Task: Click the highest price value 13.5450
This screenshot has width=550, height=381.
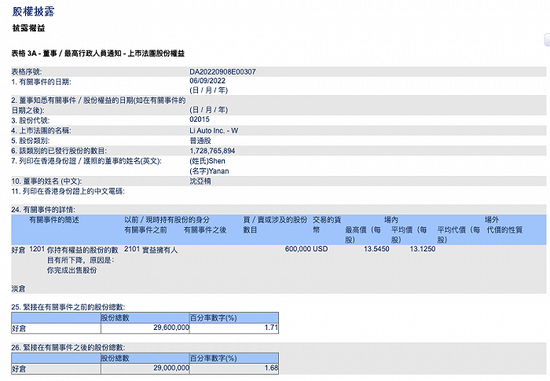Action: point(377,249)
